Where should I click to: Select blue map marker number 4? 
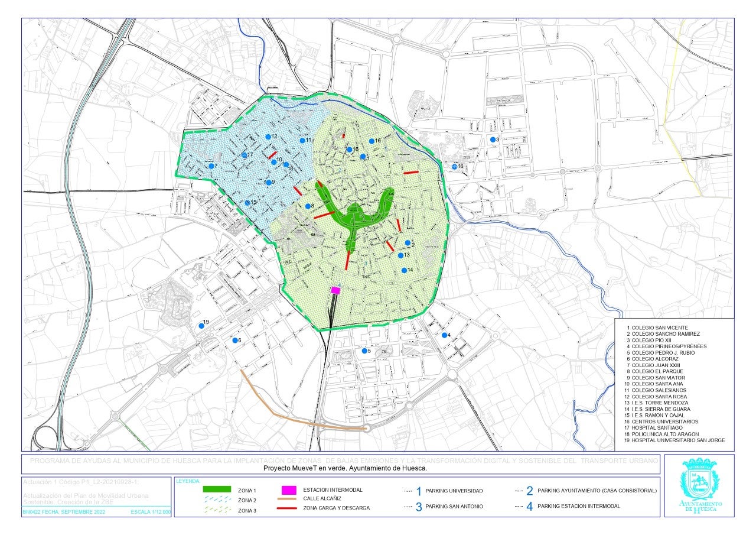pyautogui.click(x=444, y=335)
